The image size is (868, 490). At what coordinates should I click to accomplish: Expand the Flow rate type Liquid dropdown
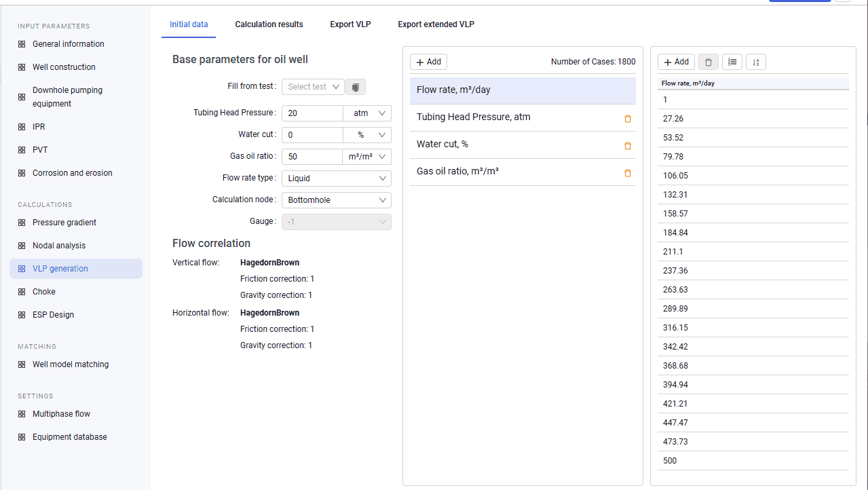pos(336,178)
